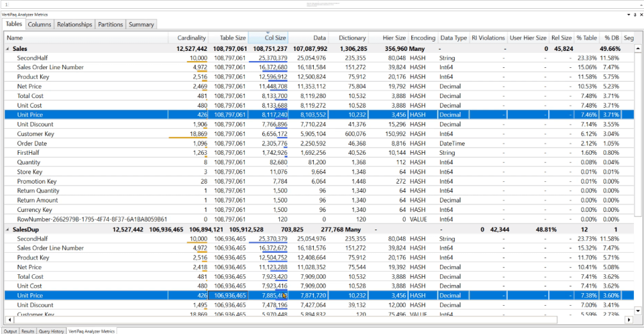Click the 25,054,976 Data cell under Sales

311,58
